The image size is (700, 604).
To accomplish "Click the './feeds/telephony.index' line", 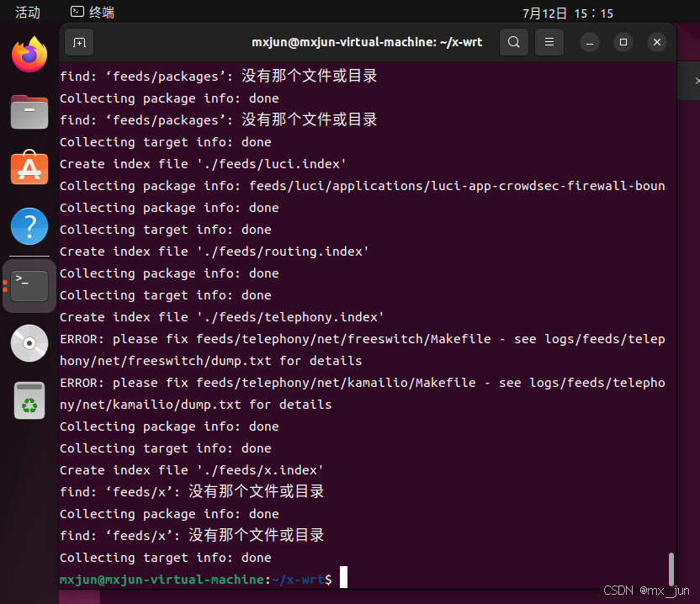I will click(222, 317).
